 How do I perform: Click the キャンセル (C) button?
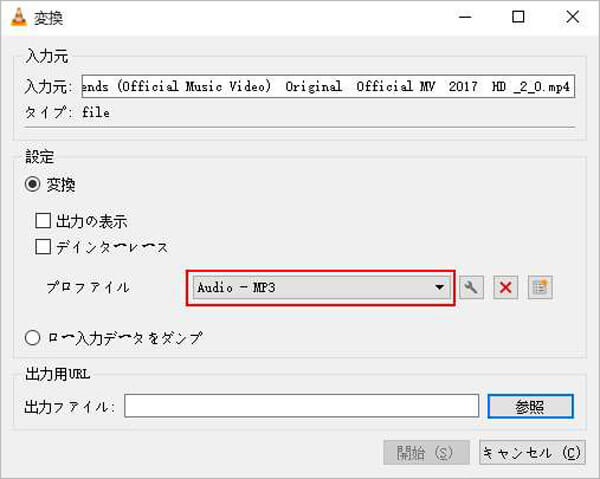532,453
